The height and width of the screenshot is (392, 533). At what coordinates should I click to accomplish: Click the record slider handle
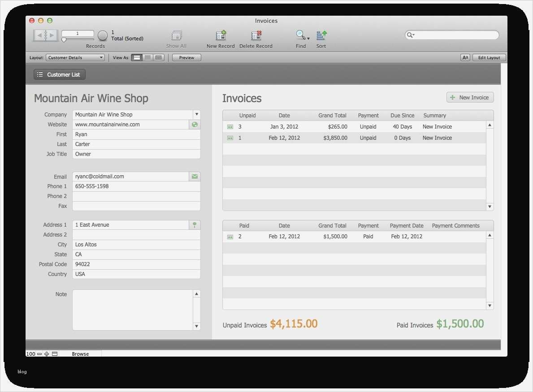(64, 40)
